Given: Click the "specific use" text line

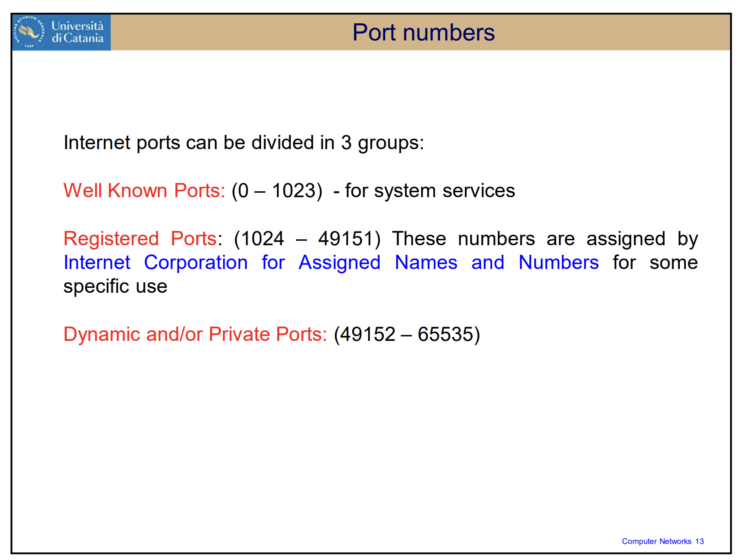Looking at the screenshot, I should pos(115,286).
